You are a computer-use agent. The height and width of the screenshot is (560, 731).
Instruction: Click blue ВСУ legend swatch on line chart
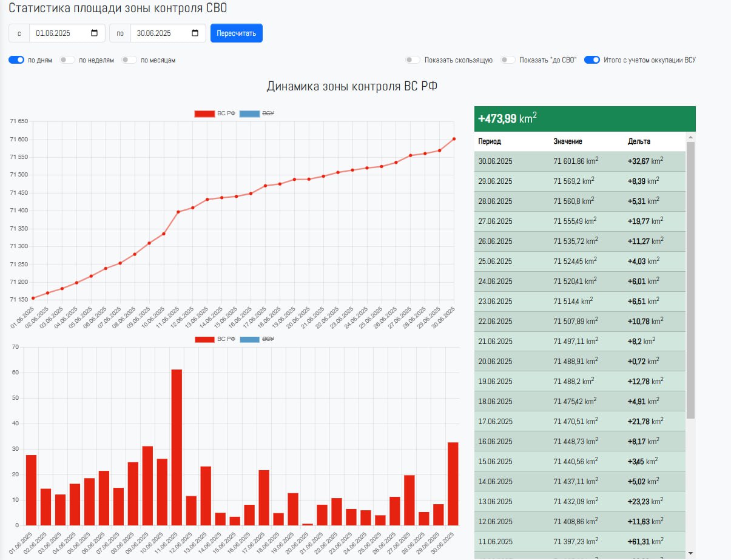(x=249, y=113)
